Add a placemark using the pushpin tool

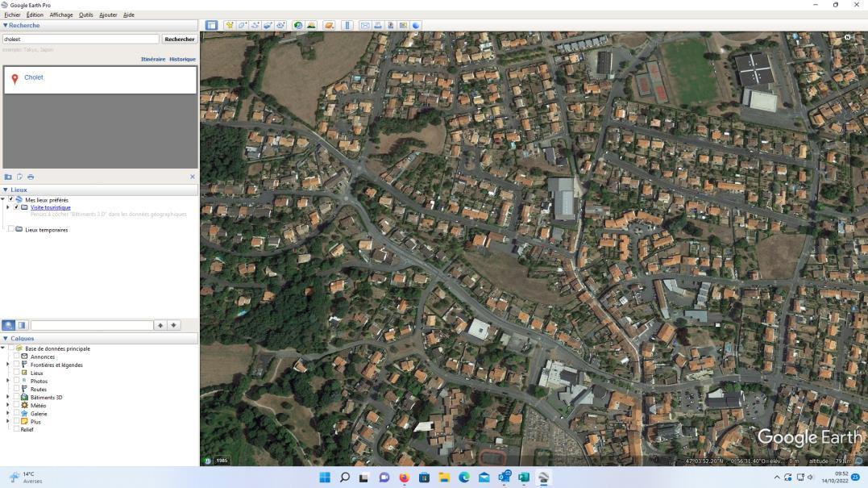229,26
